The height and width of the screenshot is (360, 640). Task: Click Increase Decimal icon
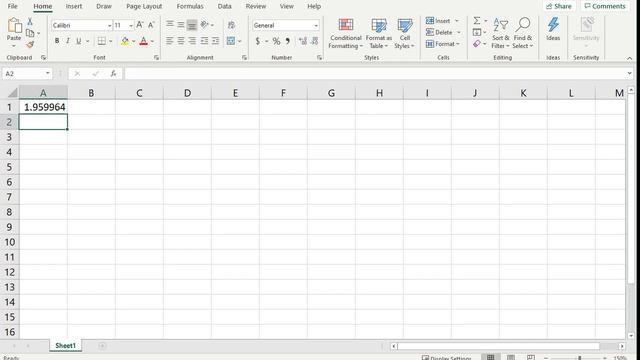[x=302, y=41]
